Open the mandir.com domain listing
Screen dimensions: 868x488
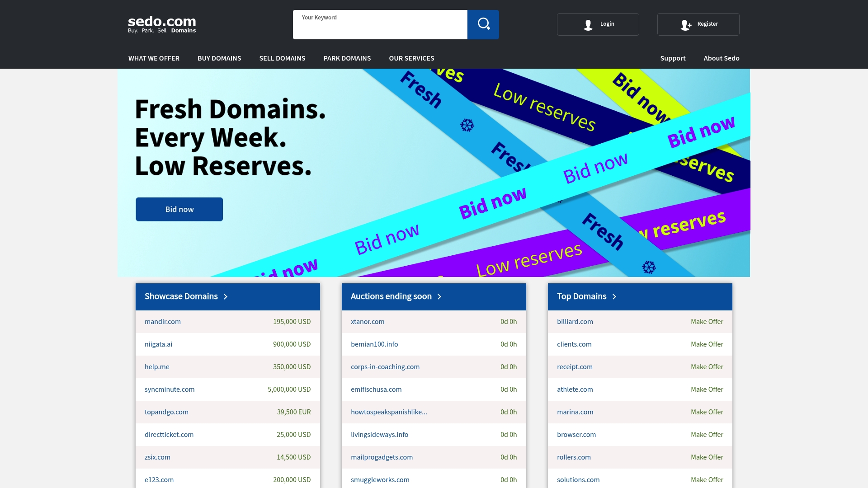coord(162,322)
